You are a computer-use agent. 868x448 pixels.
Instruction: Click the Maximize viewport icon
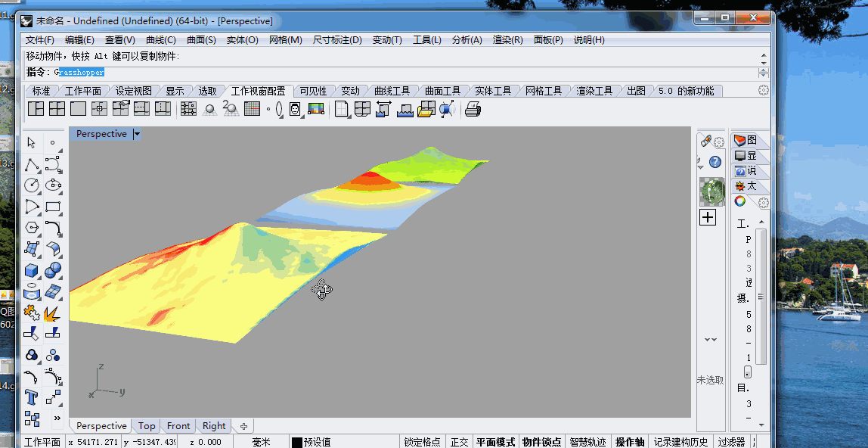[78, 109]
